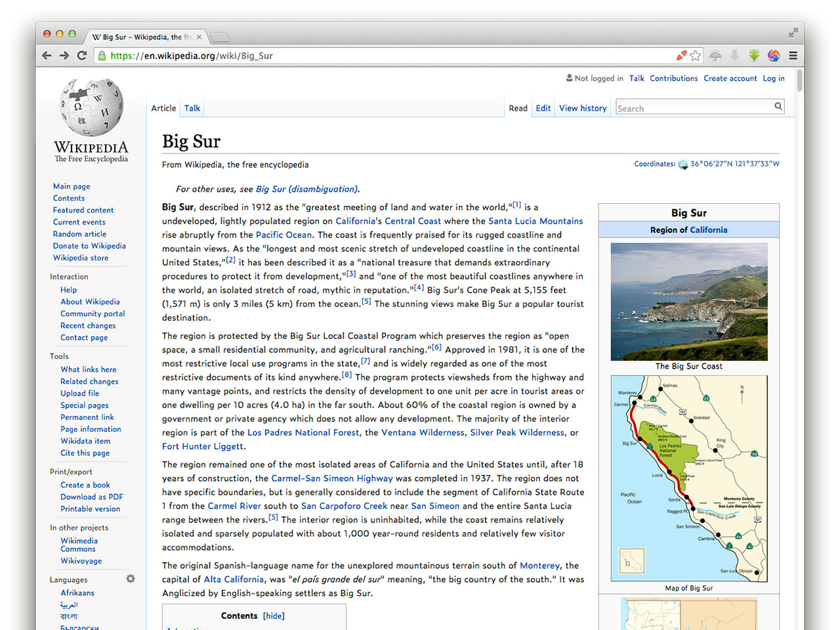Viewport: 840px width, 630px height.
Task: Click the Create account link
Action: 730,78
